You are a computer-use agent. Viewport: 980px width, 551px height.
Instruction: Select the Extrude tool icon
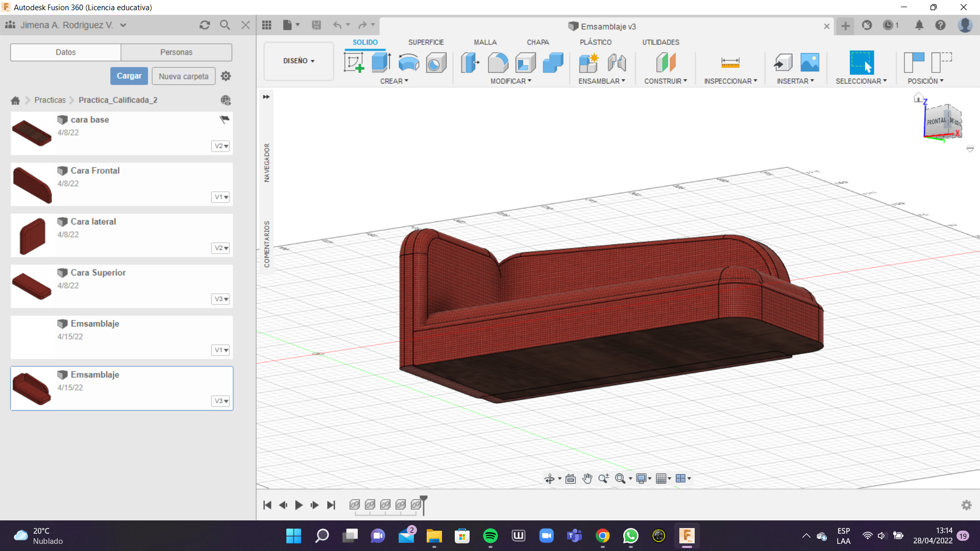click(x=381, y=63)
